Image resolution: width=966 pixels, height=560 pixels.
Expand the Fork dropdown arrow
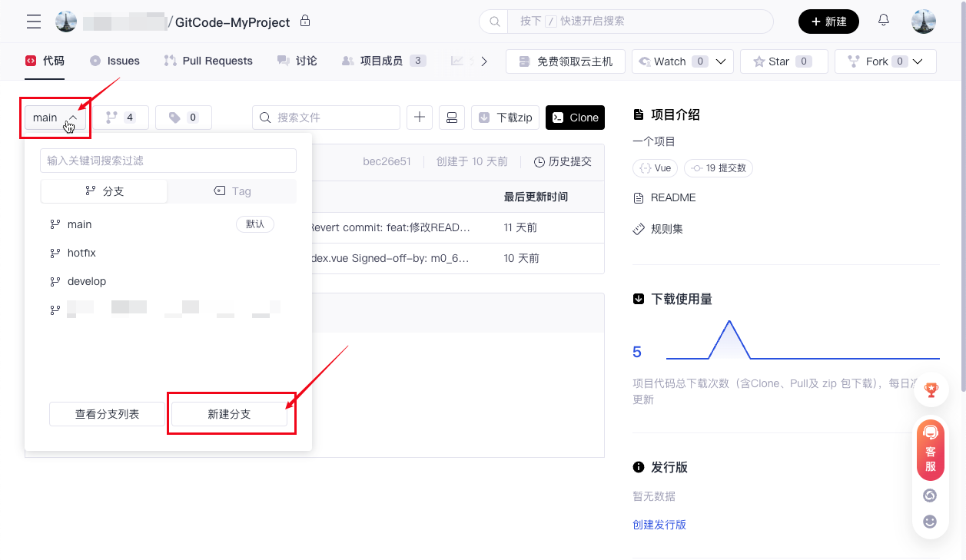[918, 61]
